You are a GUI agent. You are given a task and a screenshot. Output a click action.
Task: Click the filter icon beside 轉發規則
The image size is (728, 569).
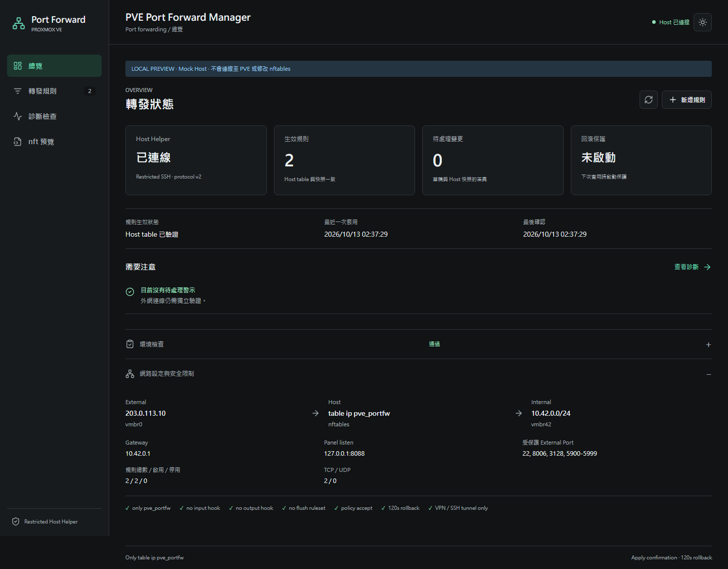point(18,91)
